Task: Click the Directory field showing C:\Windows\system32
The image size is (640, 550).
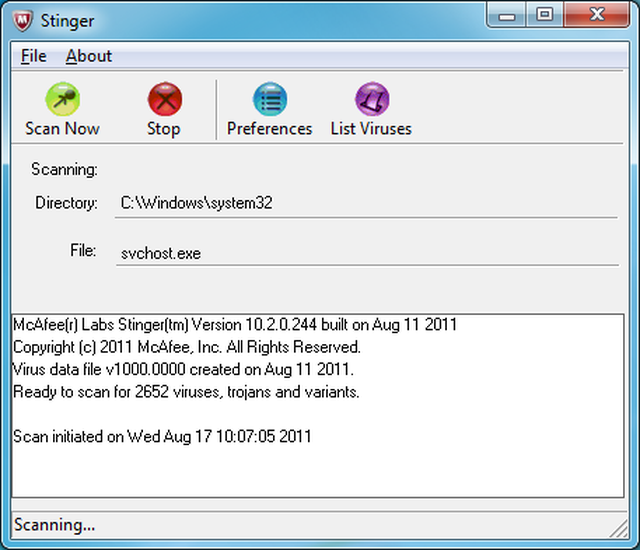Action: tap(366, 203)
